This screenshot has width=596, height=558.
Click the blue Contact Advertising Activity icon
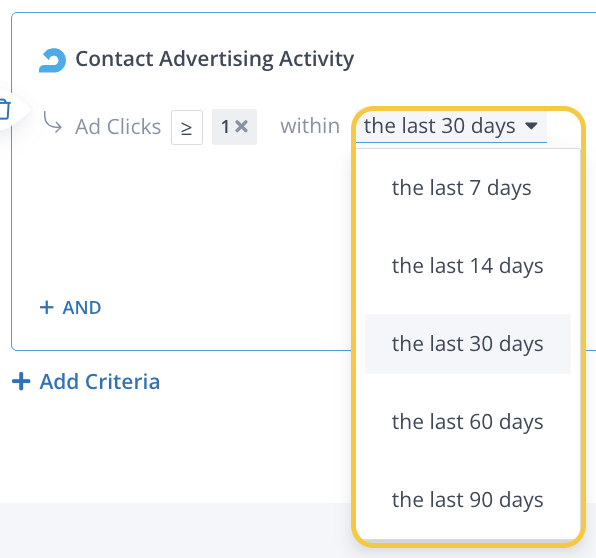pos(52,60)
